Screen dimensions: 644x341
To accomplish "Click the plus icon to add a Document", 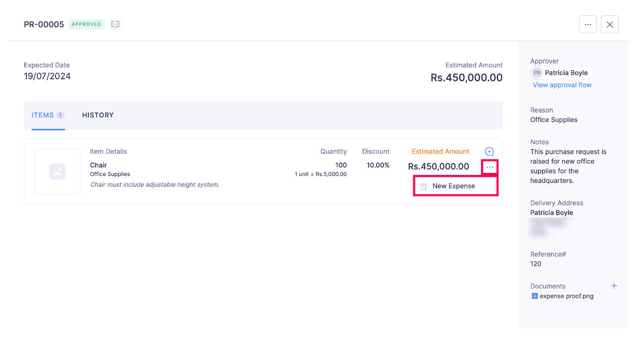I will (x=614, y=285).
